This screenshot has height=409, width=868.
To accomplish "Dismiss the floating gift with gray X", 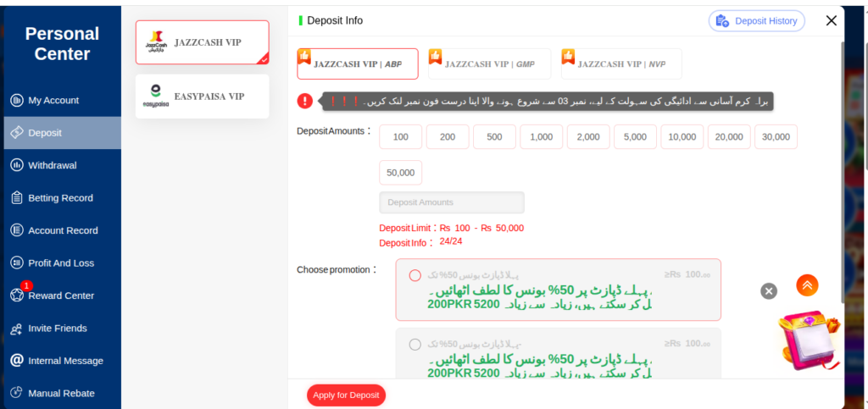I will click(x=769, y=290).
